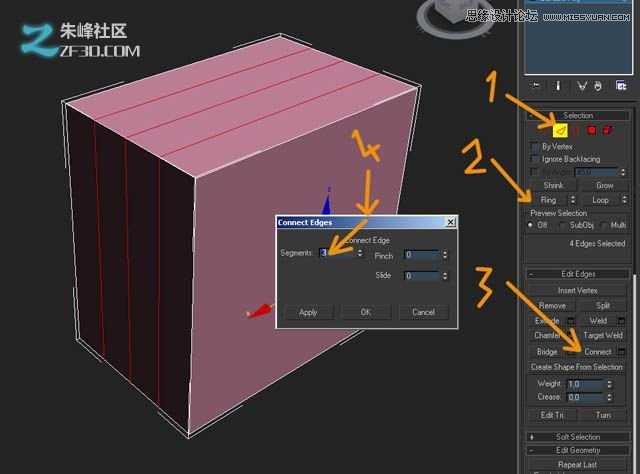This screenshot has width=640, height=474.
Task: Click the Shrink button
Action: tap(553, 185)
